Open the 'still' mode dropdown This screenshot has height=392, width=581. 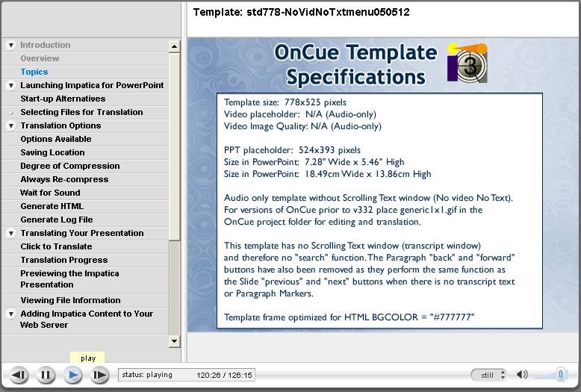point(488,375)
